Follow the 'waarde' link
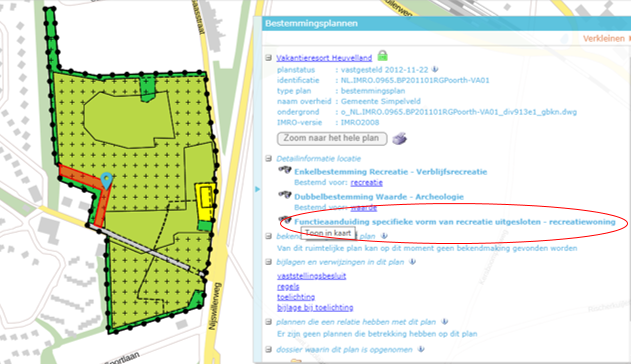 pos(364,208)
